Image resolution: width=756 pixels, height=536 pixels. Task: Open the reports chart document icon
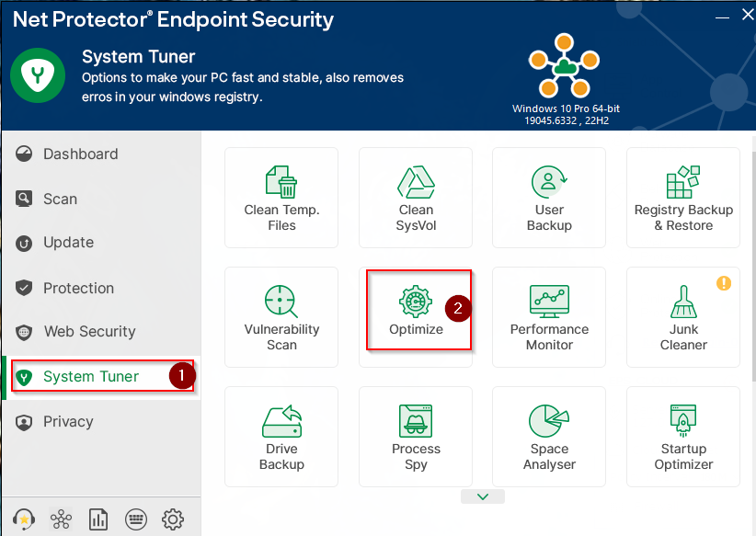tap(98, 519)
